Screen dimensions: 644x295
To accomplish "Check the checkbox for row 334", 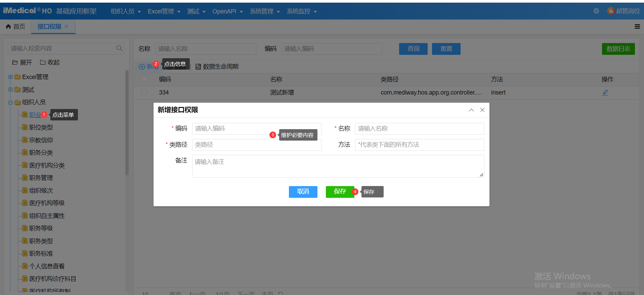I will tap(144, 93).
